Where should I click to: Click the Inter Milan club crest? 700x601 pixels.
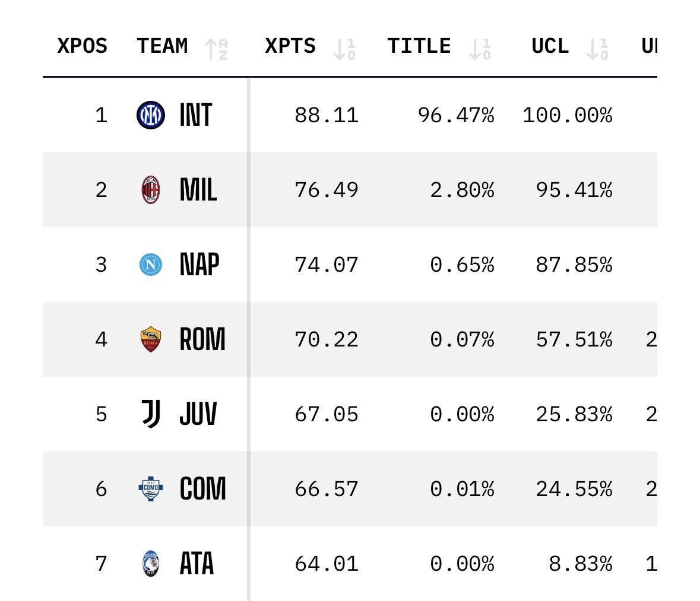(151, 115)
